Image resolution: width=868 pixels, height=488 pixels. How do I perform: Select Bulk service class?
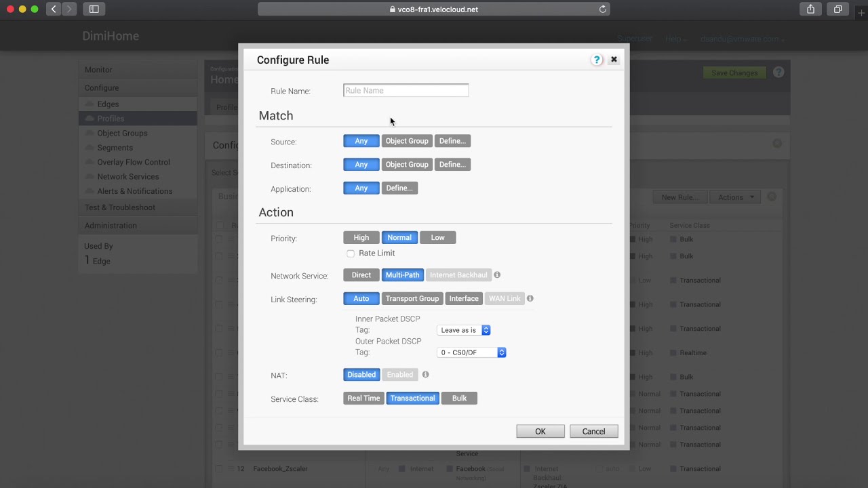(459, 399)
